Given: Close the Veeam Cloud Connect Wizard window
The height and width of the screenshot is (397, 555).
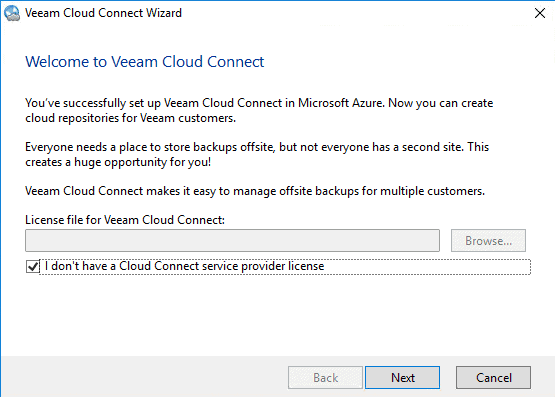Looking at the screenshot, I should (539, 13).
